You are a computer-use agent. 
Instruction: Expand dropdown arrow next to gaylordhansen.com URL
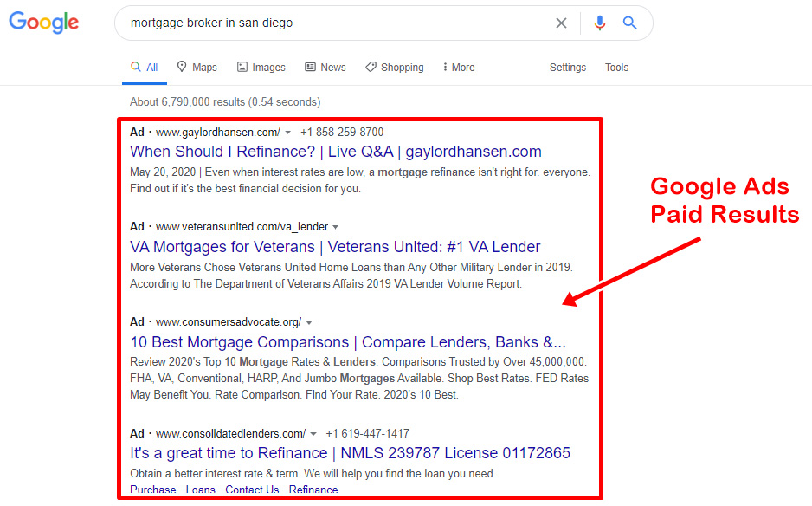click(288, 133)
